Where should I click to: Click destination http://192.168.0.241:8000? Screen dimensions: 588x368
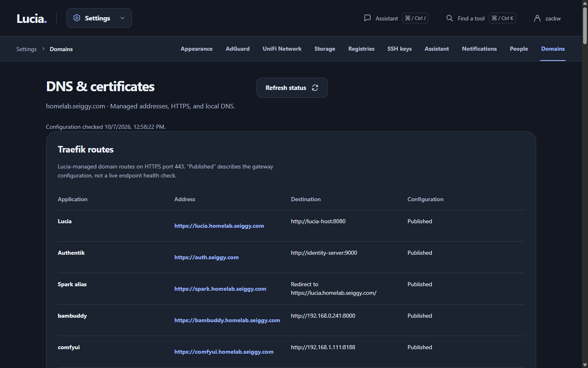(323, 316)
